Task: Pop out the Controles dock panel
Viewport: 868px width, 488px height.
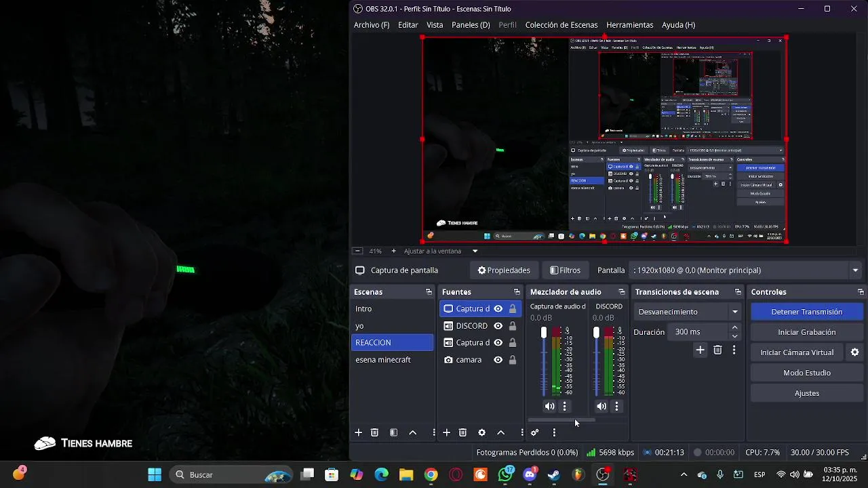Action: pyautogui.click(x=861, y=292)
